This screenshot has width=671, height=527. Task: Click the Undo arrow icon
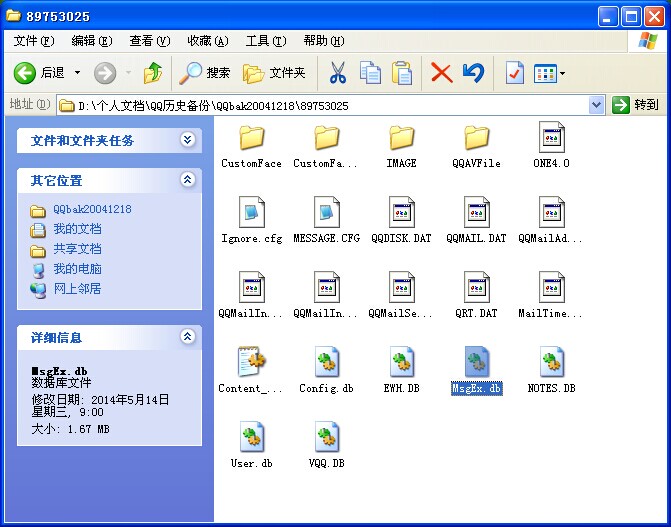(473, 73)
